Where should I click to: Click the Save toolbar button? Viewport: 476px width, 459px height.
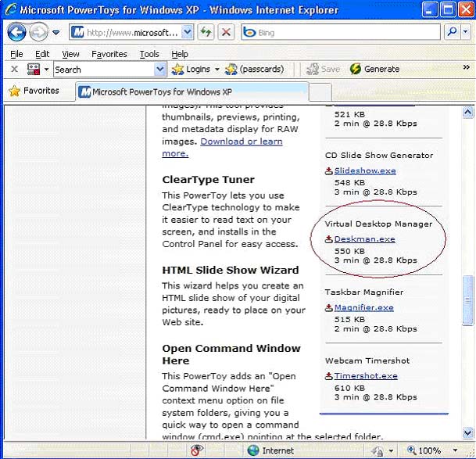pyautogui.click(x=323, y=70)
